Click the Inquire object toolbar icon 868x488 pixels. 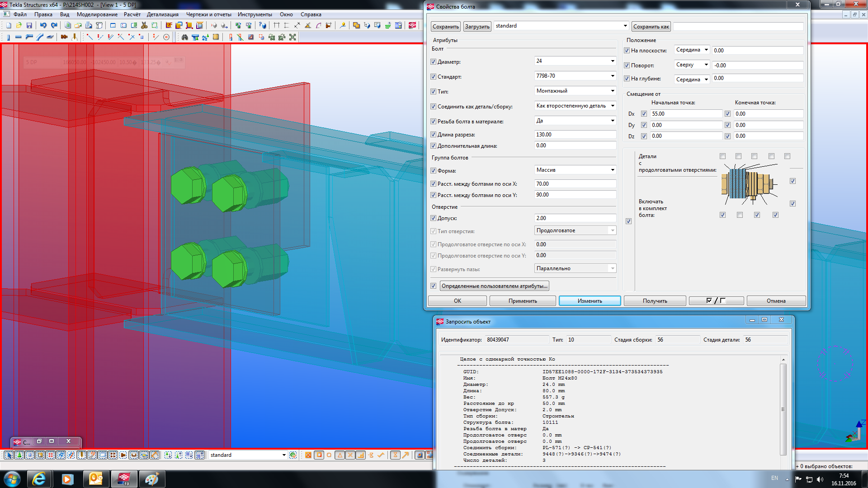(x=263, y=25)
